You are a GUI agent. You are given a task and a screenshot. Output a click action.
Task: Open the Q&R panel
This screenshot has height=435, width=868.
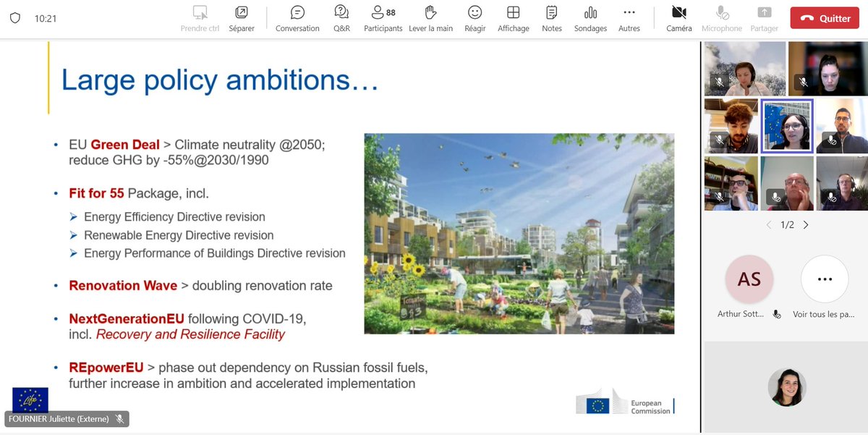click(x=341, y=19)
